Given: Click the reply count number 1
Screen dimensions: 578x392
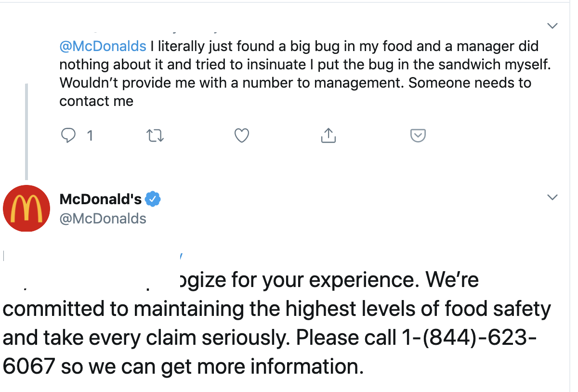Looking at the screenshot, I should pos(90,136).
